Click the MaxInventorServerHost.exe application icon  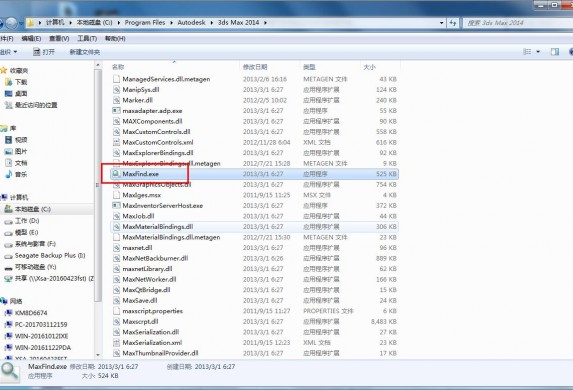(x=116, y=205)
